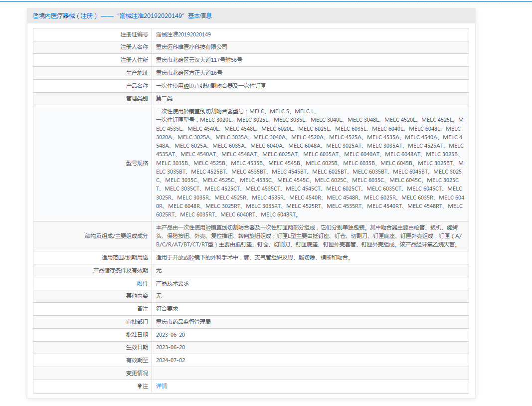Click the 附件 row label
Screen dimensions: 532x406
tap(143, 283)
